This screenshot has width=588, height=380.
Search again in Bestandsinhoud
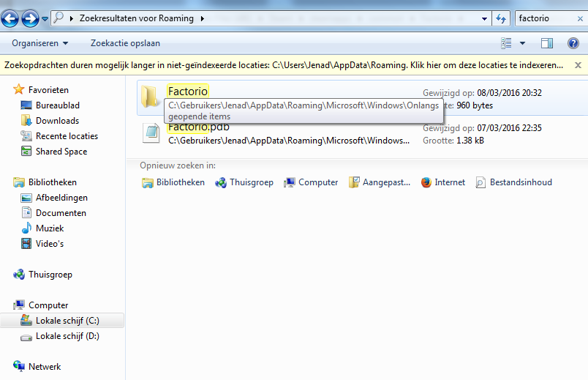(513, 182)
